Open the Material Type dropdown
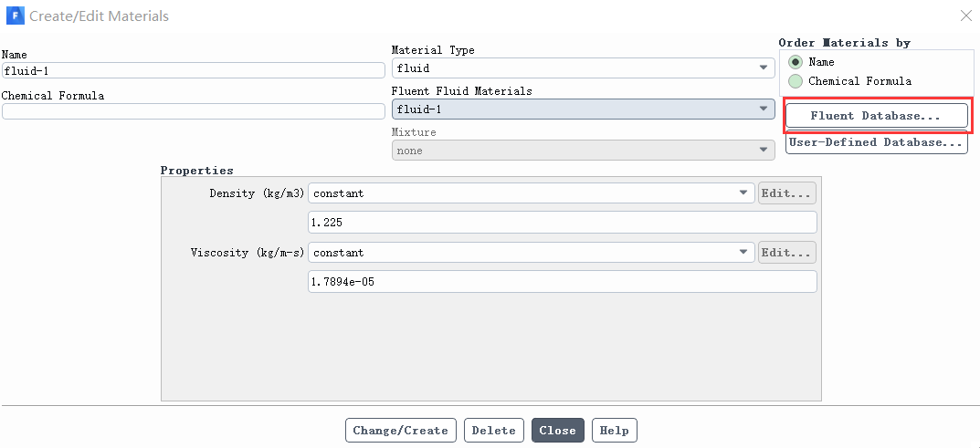The width and height of the screenshot is (980, 448). click(x=583, y=68)
